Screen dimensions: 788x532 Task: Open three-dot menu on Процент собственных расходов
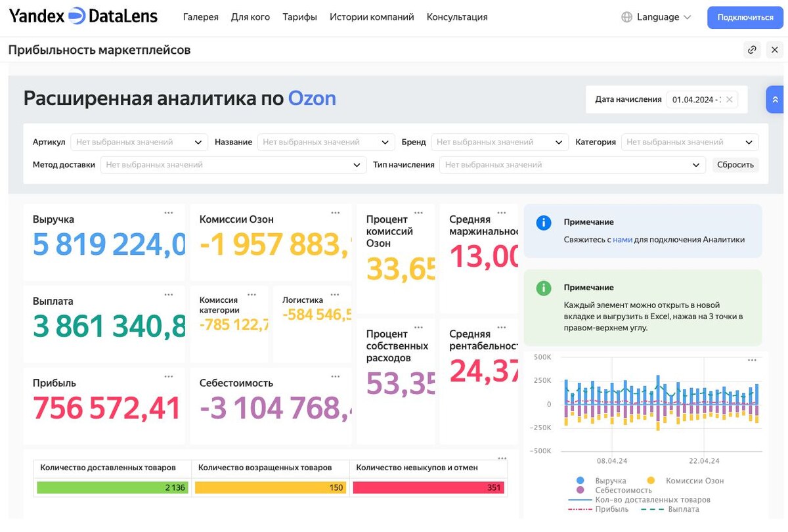(x=419, y=327)
